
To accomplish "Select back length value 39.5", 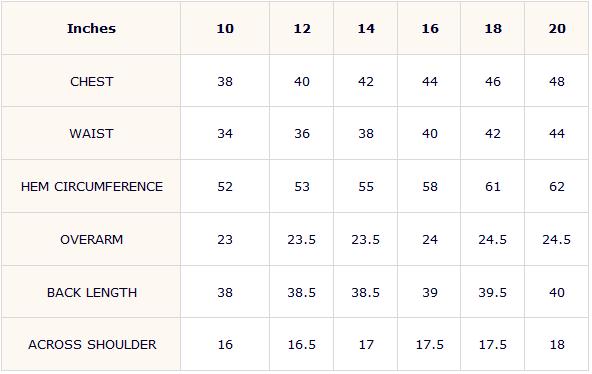I will 492,292.
